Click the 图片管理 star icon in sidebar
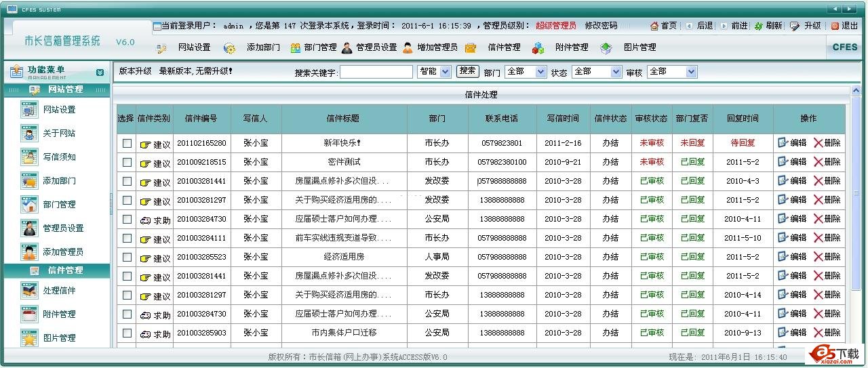Screen dimensions: 868x368 (x=30, y=338)
